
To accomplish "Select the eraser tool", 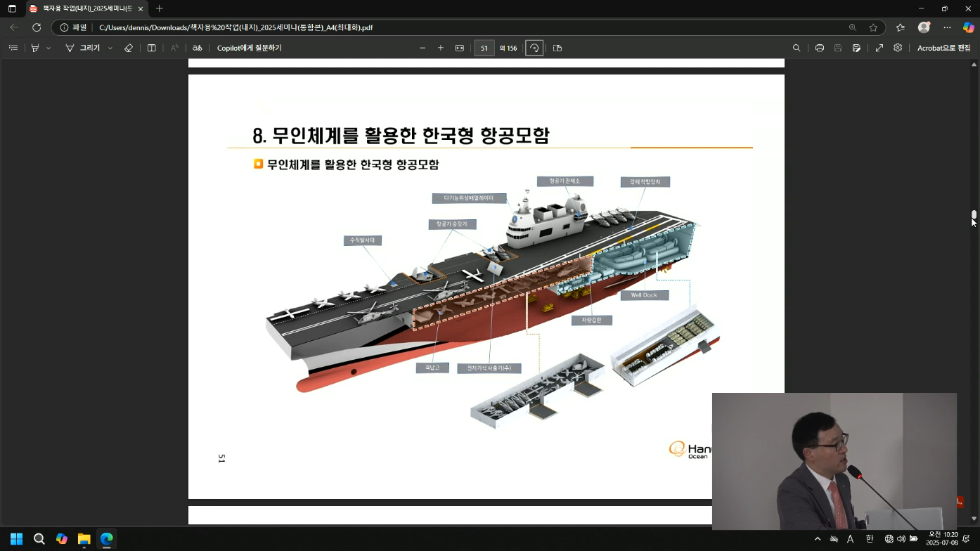I will tap(128, 48).
